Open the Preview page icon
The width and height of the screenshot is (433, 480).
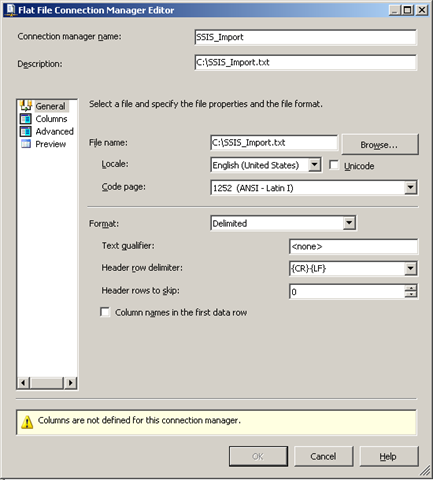point(26,144)
